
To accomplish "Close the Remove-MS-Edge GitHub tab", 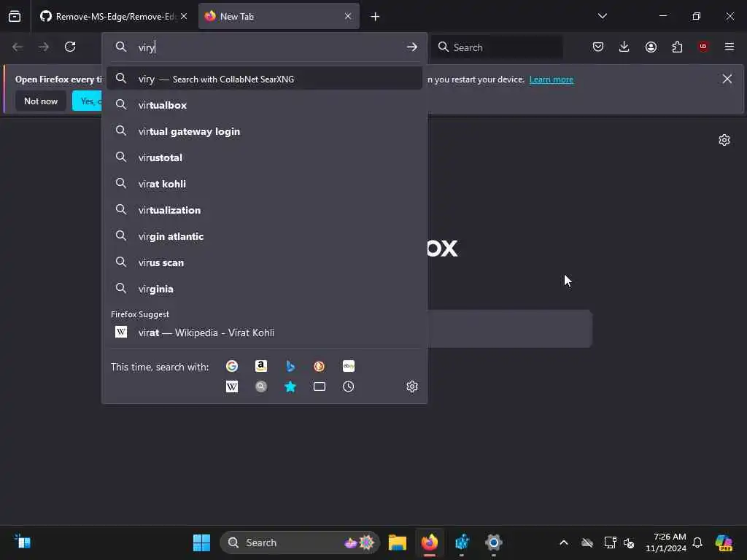I will pyautogui.click(x=184, y=16).
